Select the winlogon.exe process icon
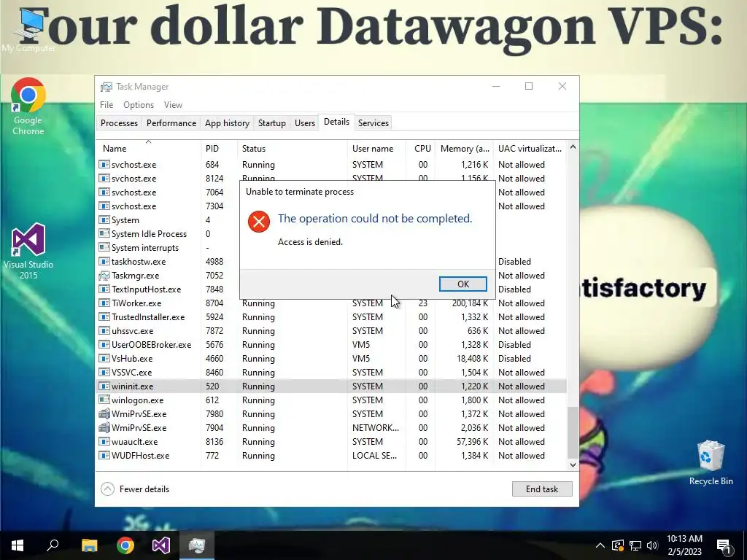The width and height of the screenshot is (747, 560). [104, 400]
